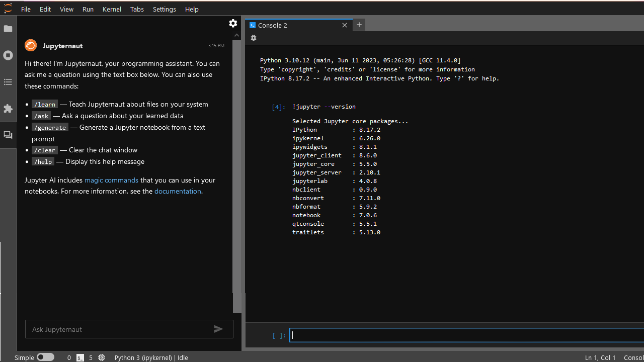Click the terminal count icon in status bar
644x362 pixels.
click(x=80, y=357)
